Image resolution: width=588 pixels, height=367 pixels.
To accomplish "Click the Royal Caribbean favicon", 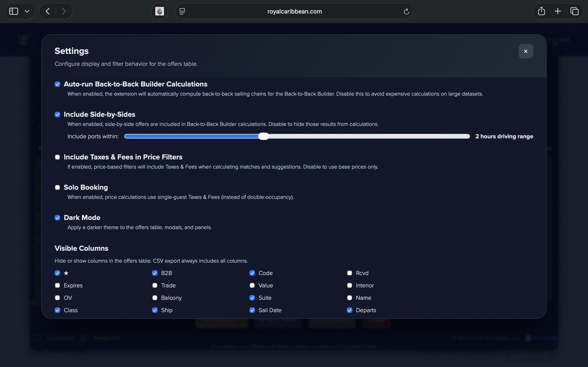I will pos(159,11).
